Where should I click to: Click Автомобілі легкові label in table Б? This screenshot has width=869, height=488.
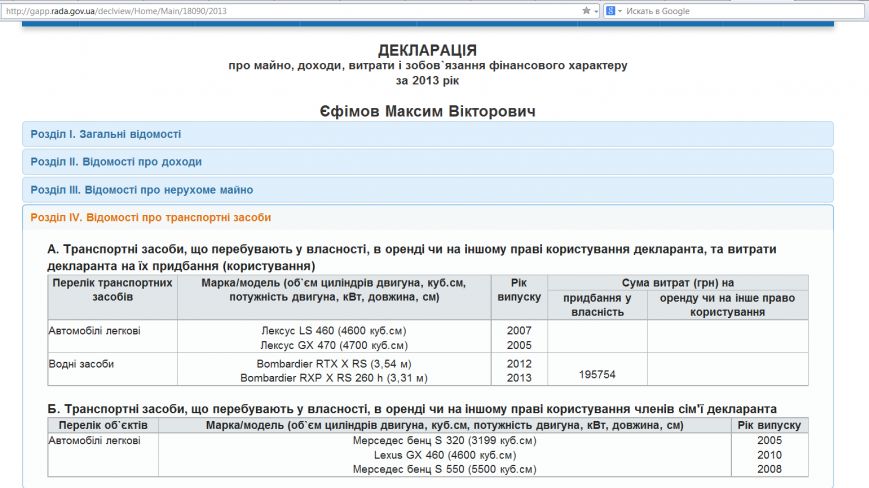coord(94,440)
